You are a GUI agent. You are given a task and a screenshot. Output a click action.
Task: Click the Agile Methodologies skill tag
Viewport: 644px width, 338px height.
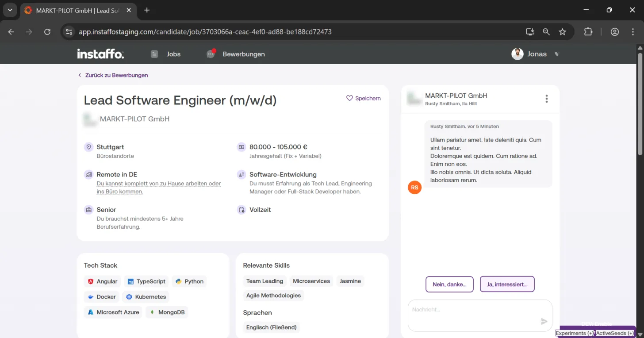click(273, 296)
